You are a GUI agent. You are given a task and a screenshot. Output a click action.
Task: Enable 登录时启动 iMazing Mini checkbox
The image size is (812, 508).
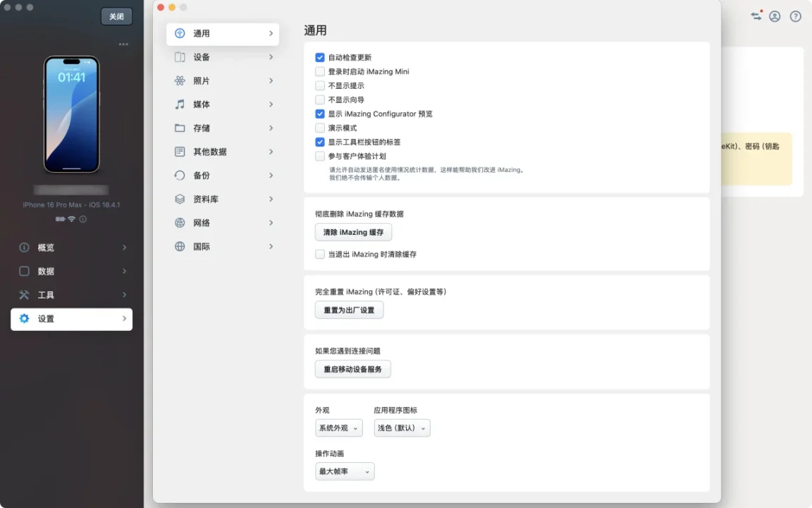coord(320,71)
